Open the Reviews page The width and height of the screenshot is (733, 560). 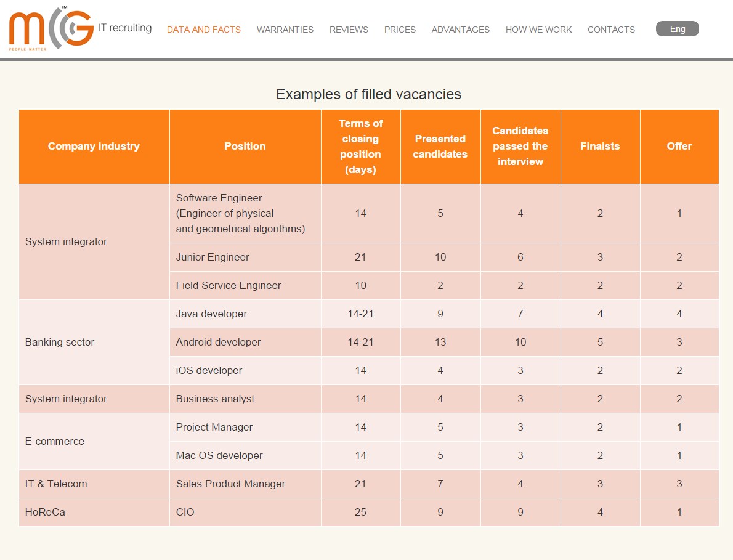[x=349, y=30]
